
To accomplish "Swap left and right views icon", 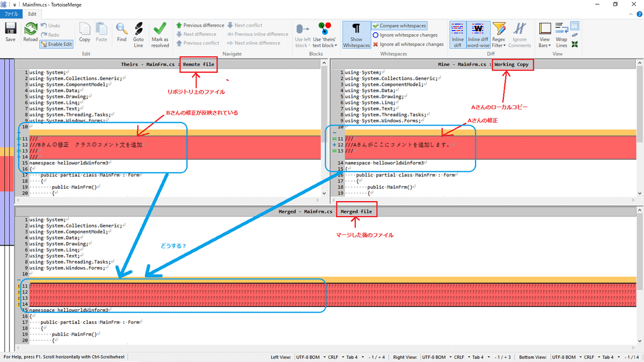I will tap(575, 35).
